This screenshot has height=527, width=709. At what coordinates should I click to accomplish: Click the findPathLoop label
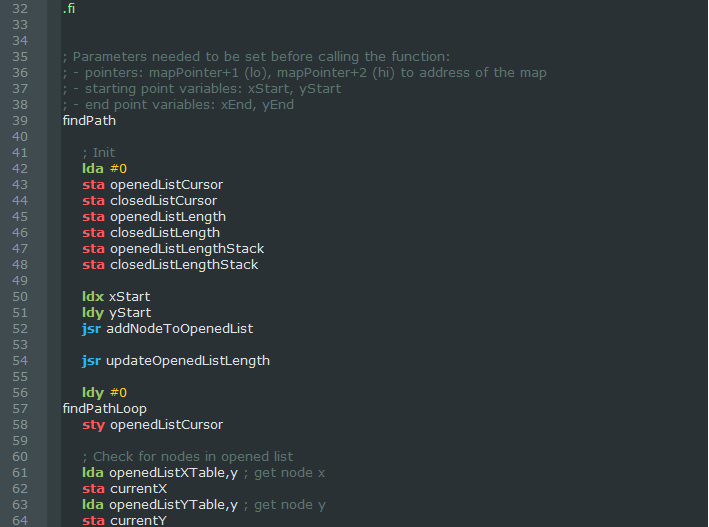click(x=104, y=409)
